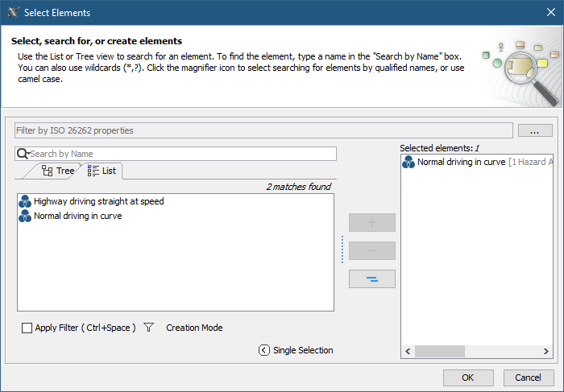564x392 pixels.
Task: Confirm selection with the OK button
Action: click(467, 378)
